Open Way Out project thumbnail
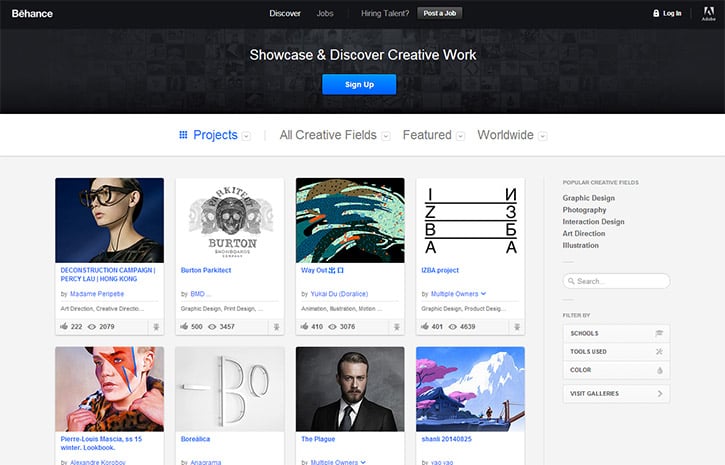This screenshot has height=465, width=725. [350, 220]
